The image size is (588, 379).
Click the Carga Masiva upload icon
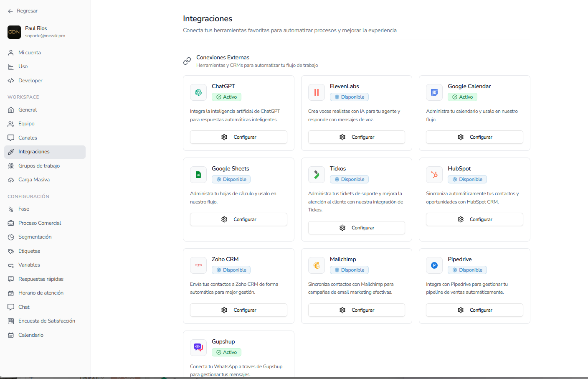(x=11, y=180)
